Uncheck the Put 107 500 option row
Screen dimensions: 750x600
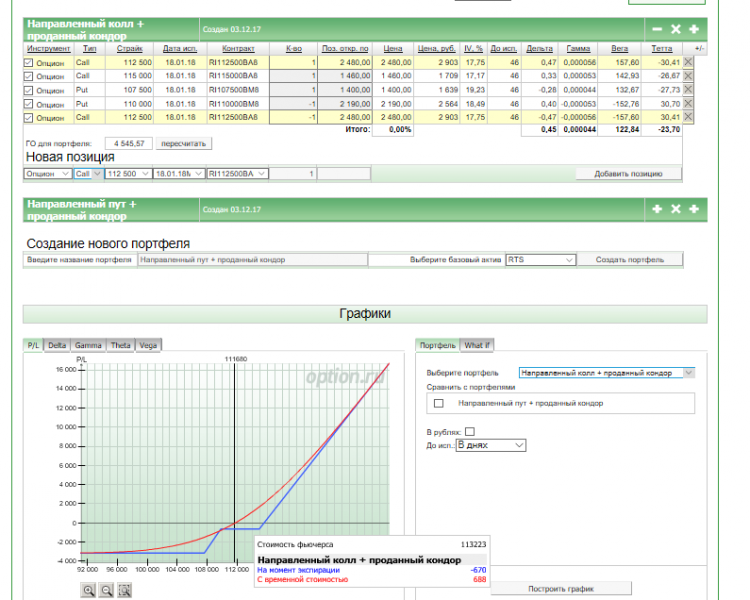(x=29, y=90)
